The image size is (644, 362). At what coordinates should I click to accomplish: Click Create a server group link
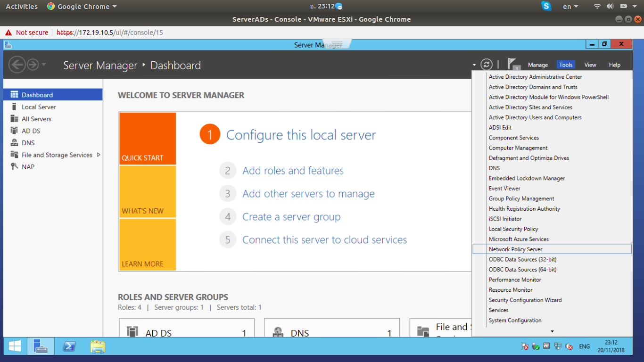tap(291, 217)
